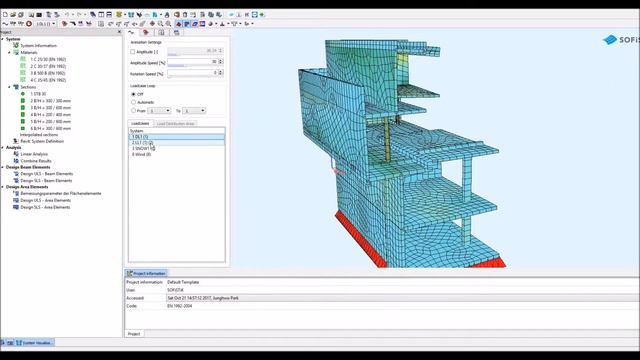The image size is (640, 360).
Task: Click the wave icon tab above Animation Settings
Action: [131, 32]
